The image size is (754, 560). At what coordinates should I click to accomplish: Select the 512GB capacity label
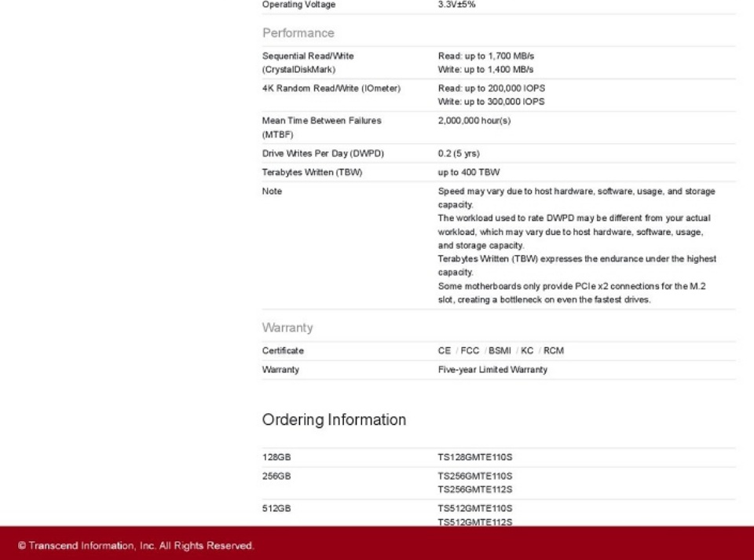pos(276,509)
